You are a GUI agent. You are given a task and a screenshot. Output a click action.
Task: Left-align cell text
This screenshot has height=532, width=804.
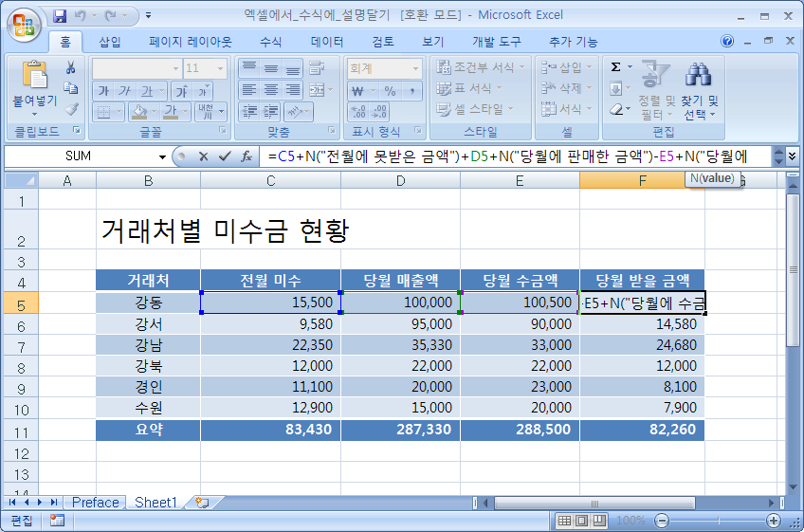pyautogui.click(x=248, y=90)
